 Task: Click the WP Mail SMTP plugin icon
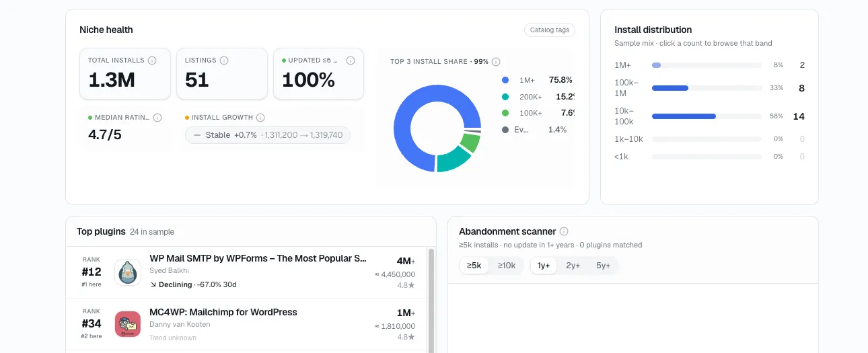point(128,272)
